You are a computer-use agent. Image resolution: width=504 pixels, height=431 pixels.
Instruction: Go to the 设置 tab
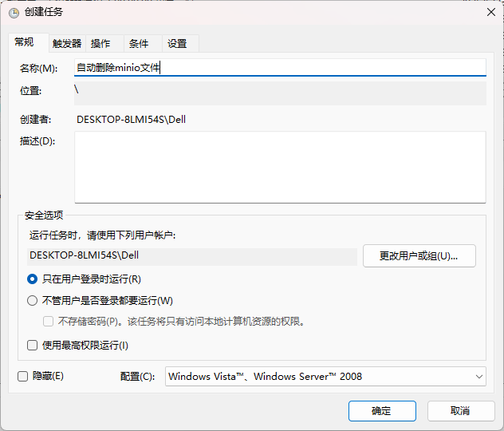(181, 43)
